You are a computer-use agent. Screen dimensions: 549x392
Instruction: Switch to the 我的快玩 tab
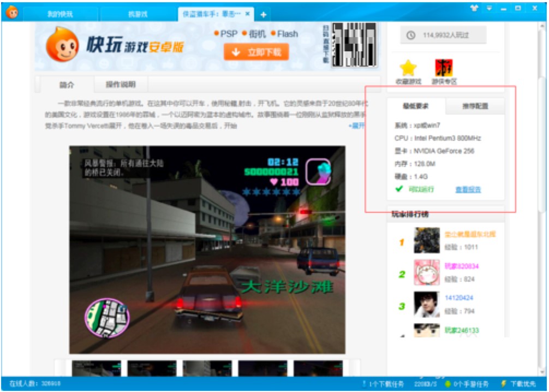coord(60,14)
